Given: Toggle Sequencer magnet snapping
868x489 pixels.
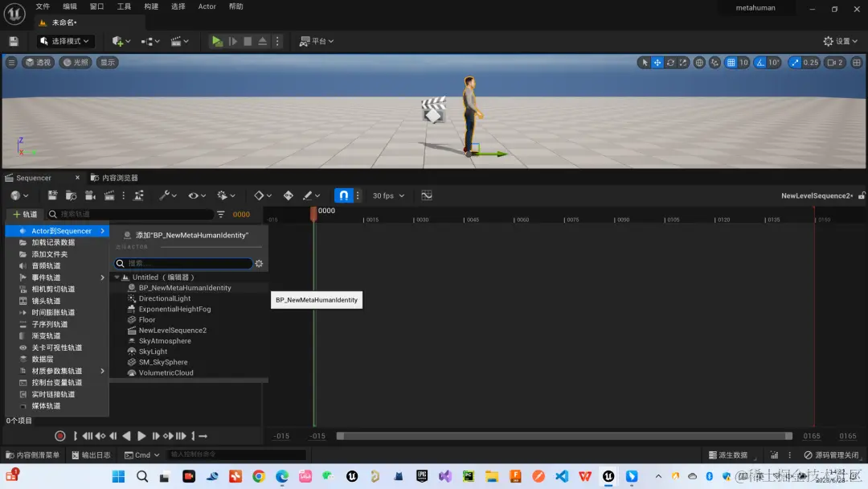Looking at the screenshot, I should [x=343, y=195].
